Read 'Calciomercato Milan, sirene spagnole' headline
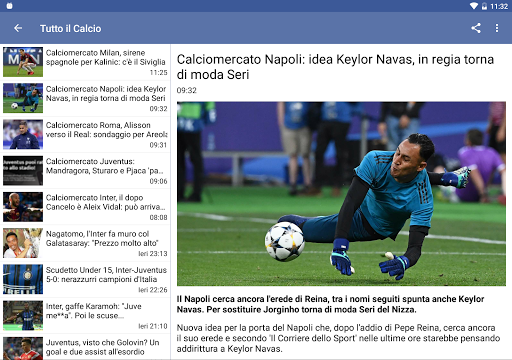Screen dimensions: 512x360 click(106, 57)
